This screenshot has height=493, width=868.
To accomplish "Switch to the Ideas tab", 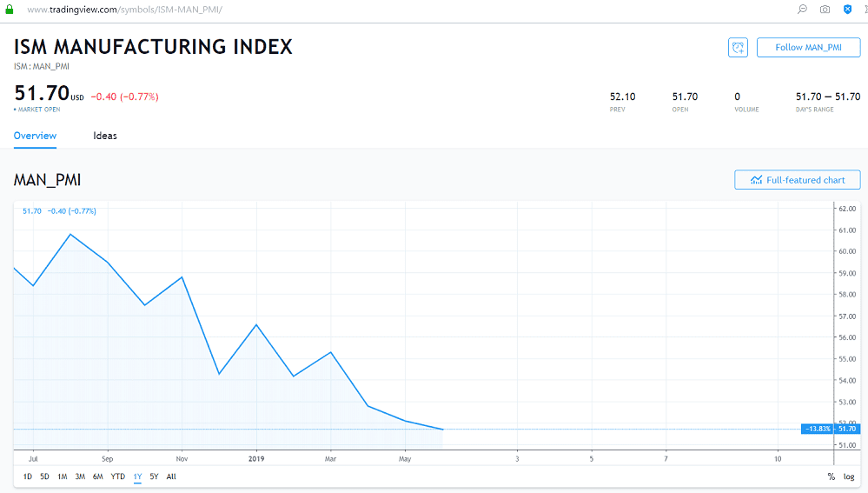I will [105, 136].
